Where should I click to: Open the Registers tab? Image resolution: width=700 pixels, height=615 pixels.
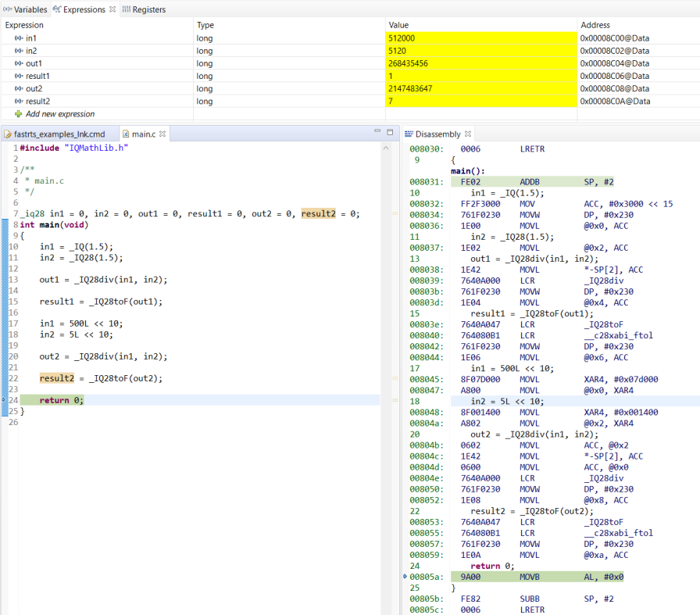tap(148, 9)
